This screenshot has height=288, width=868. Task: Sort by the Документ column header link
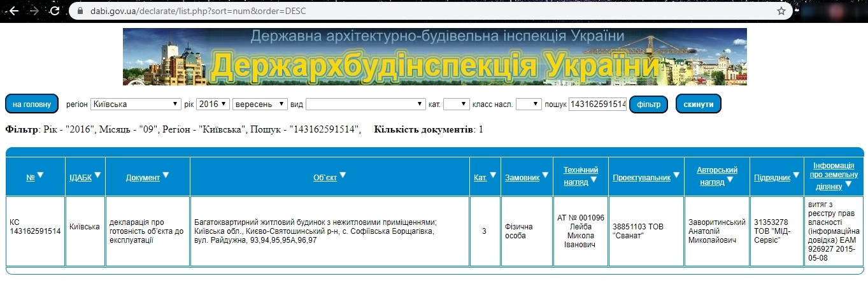pyautogui.click(x=143, y=178)
